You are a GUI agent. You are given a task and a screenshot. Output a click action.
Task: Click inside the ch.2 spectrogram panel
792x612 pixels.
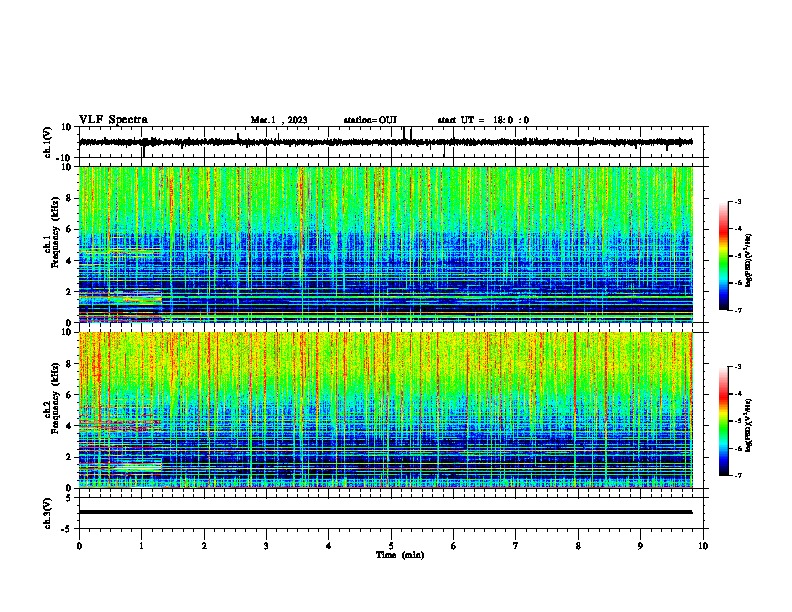click(386, 410)
